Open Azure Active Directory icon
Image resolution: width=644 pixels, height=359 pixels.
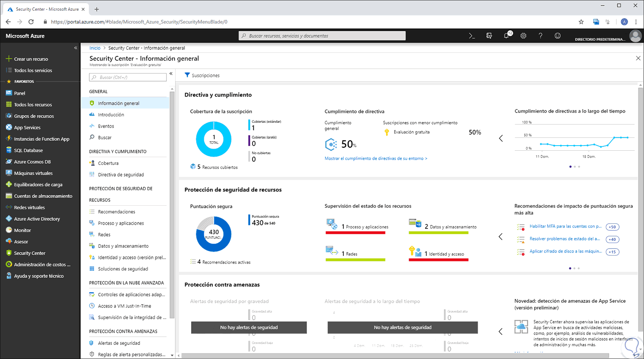9,219
